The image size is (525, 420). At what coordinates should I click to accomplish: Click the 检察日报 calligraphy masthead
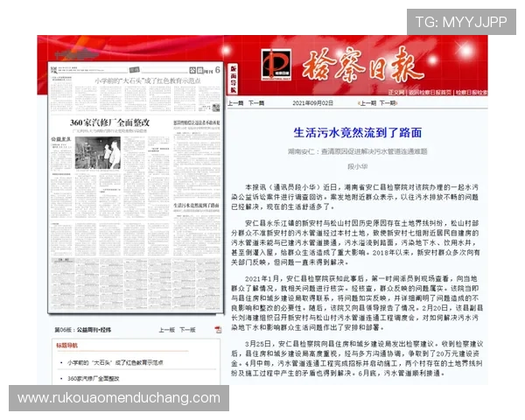(363, 66)
